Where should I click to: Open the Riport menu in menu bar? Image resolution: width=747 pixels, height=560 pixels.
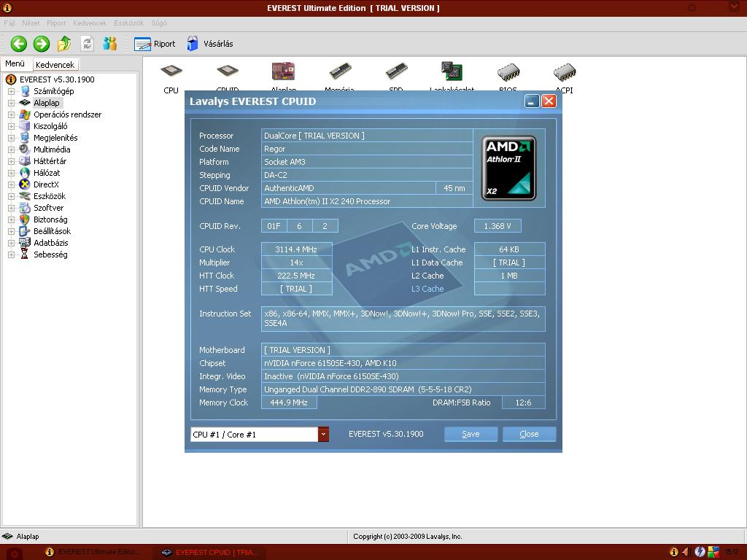56,23
